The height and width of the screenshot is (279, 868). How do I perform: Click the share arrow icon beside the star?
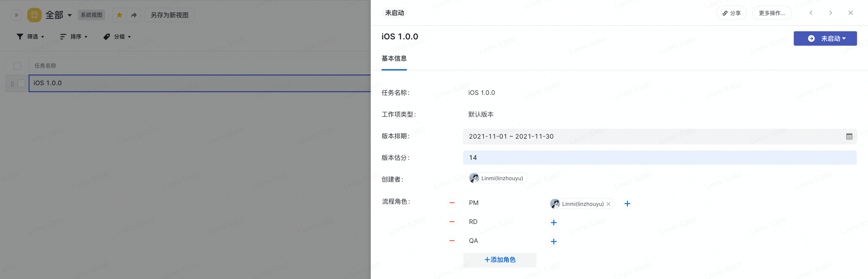click(134, 15)
